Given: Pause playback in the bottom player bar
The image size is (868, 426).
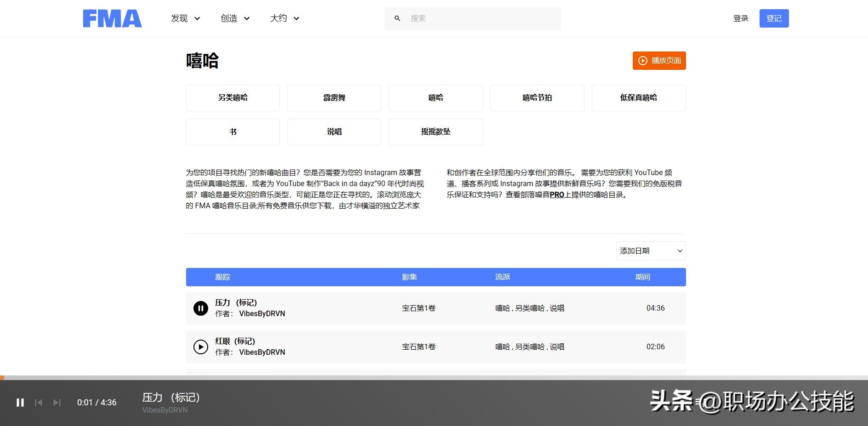Looking at the screenshot, I should pos(20,403).
